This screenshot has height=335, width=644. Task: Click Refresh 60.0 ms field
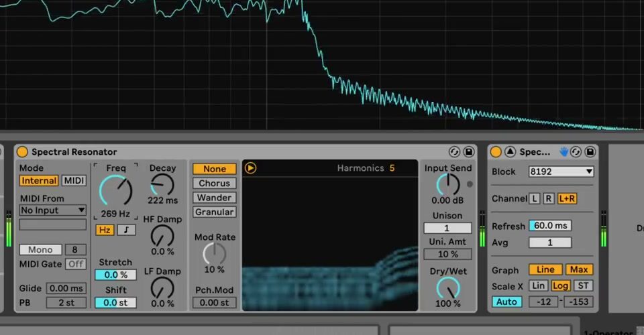(x=550, y=226)
